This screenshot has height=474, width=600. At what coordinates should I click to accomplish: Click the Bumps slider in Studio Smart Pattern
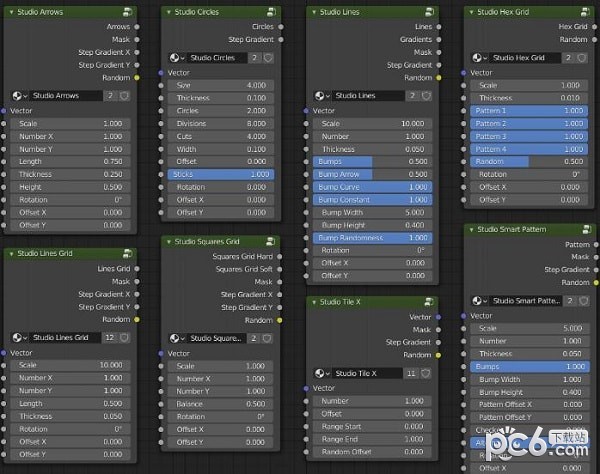point(530,366)
